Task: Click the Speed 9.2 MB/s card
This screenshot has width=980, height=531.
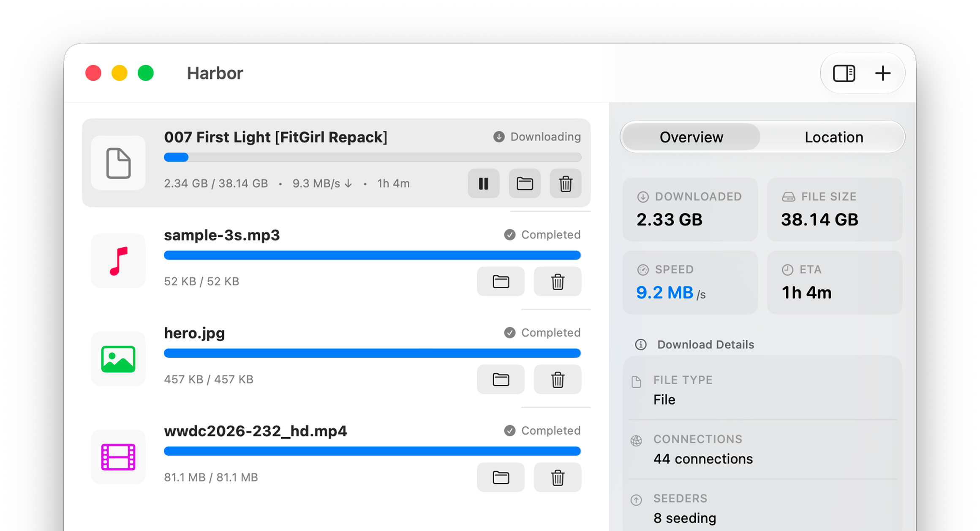Action: click(690, 282)
